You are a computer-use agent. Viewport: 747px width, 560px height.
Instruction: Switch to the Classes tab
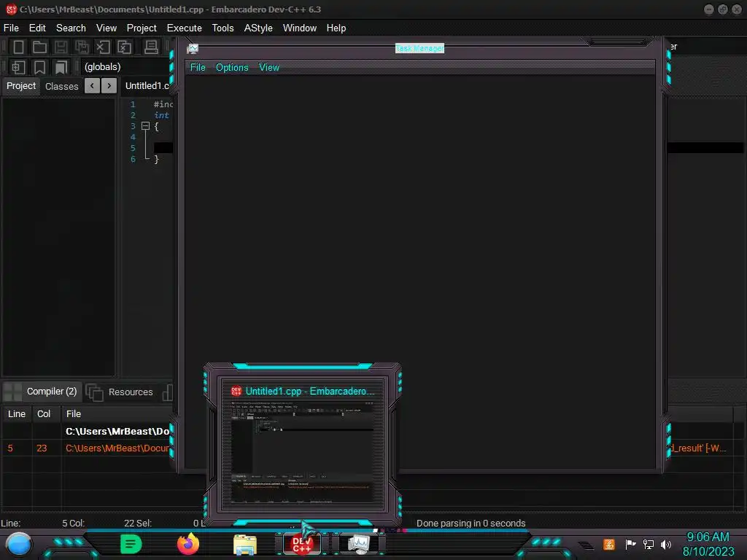[x=61, y=86]
